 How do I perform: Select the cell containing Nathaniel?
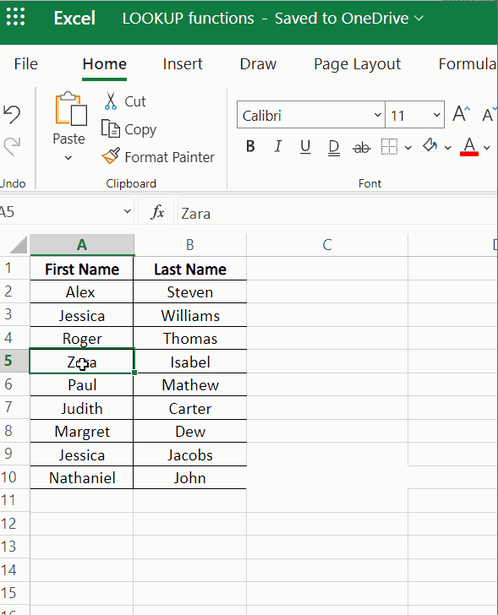tap(82, 477)
